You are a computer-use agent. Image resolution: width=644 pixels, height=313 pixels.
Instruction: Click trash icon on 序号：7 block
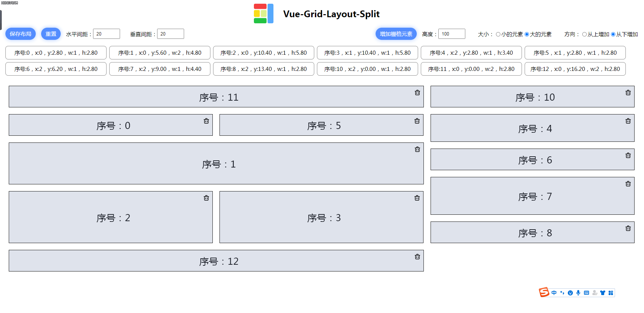628,184
